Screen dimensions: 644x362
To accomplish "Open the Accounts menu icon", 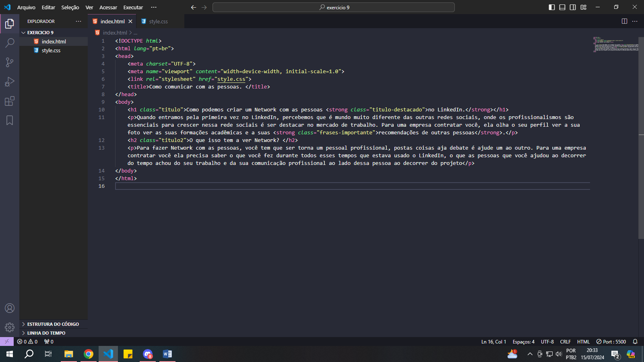I will [10, 308].
